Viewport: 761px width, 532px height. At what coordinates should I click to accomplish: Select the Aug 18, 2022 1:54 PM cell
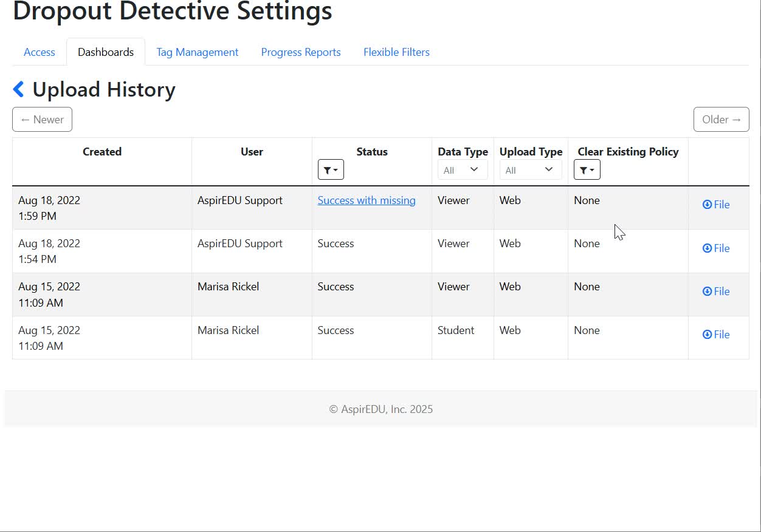[x=102, y=251]
